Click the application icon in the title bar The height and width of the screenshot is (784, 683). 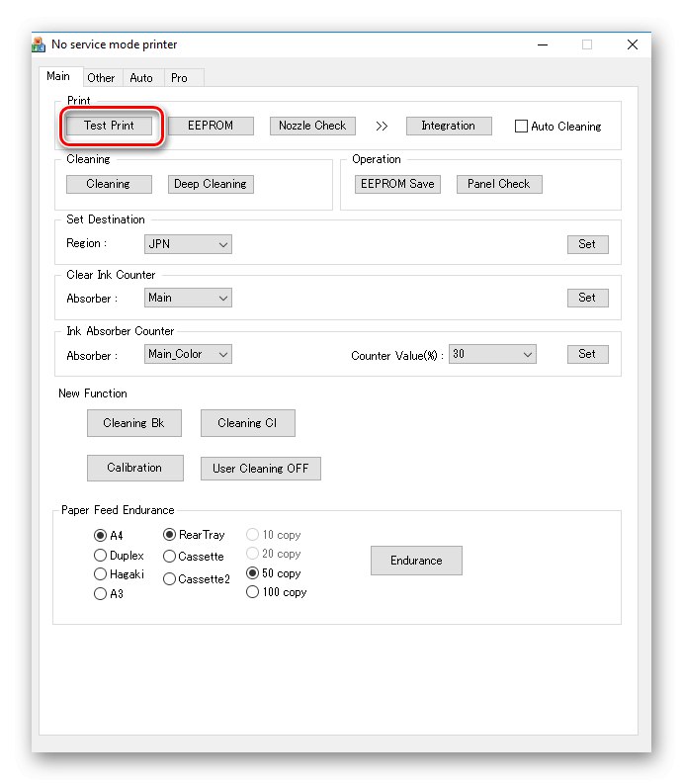click(39, 44)
